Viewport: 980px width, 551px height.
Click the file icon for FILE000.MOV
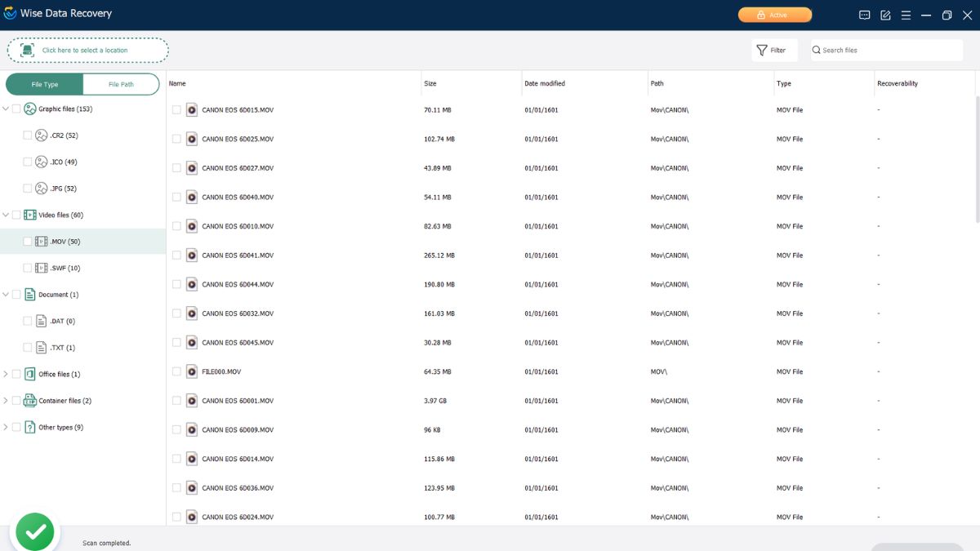pyautogui.click(x=192, y=371)
